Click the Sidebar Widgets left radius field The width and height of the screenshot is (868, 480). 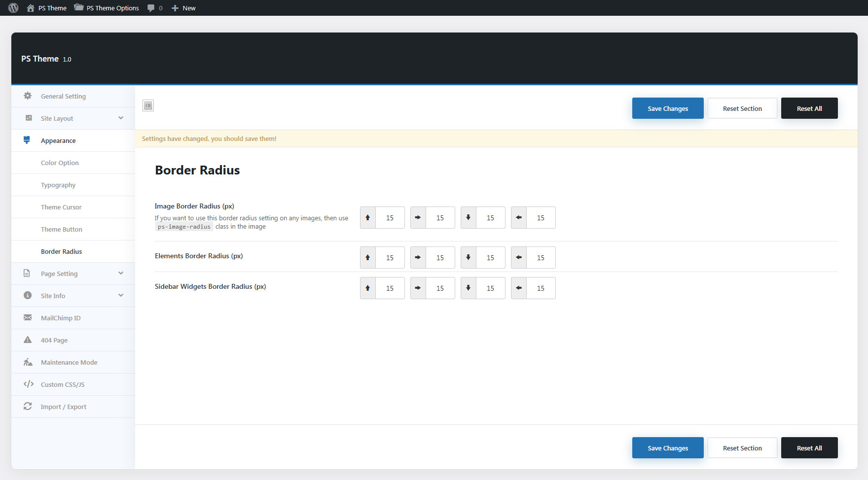click(541, 288)
